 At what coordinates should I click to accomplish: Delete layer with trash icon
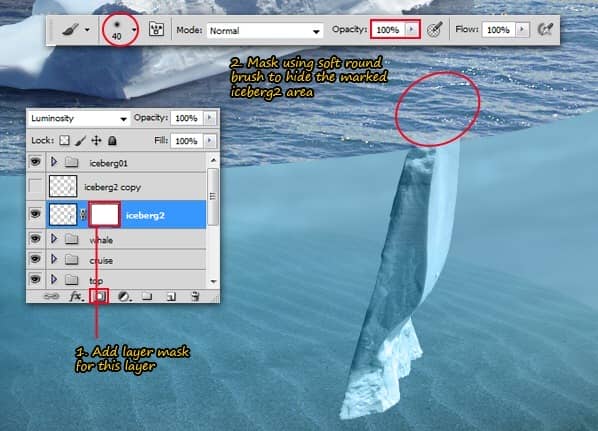(195, 296)
